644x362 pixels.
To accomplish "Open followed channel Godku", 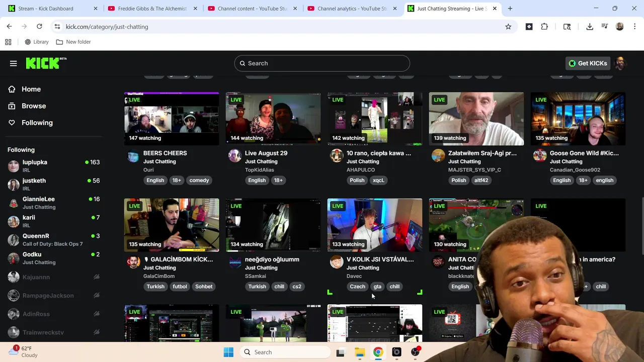I will [x=54, y=258].
